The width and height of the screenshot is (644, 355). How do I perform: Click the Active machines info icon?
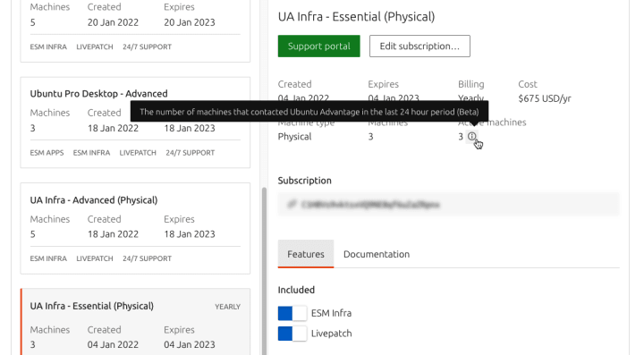[x=472, y=136]
